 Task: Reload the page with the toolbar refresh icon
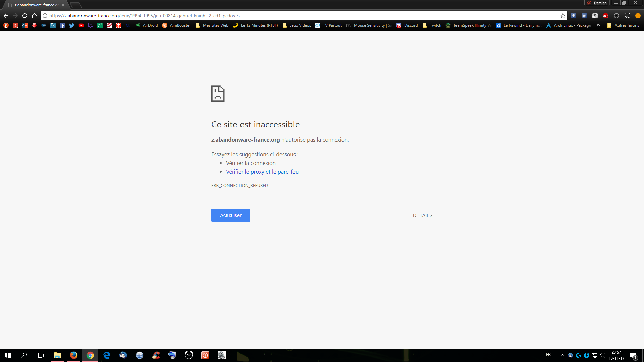pyautogui.click(x=25, y=16)
